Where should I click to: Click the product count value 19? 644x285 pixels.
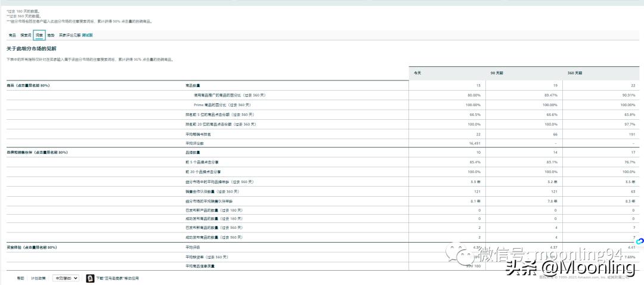[555, 85]
